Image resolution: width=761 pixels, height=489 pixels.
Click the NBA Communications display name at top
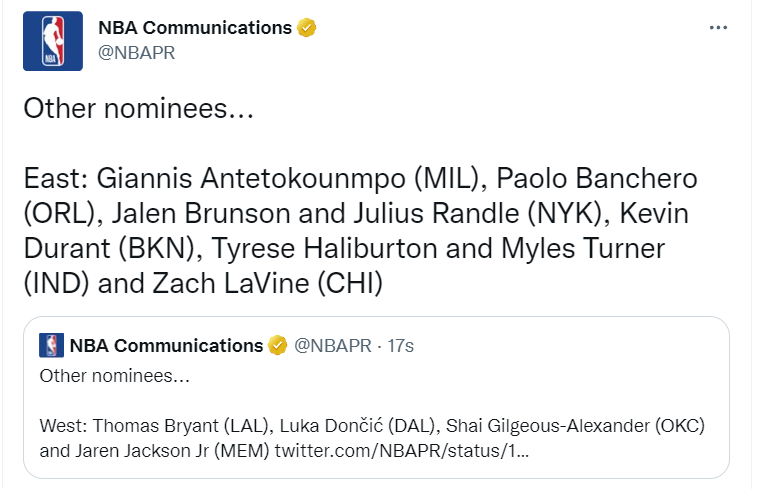(x=195, y=28)
